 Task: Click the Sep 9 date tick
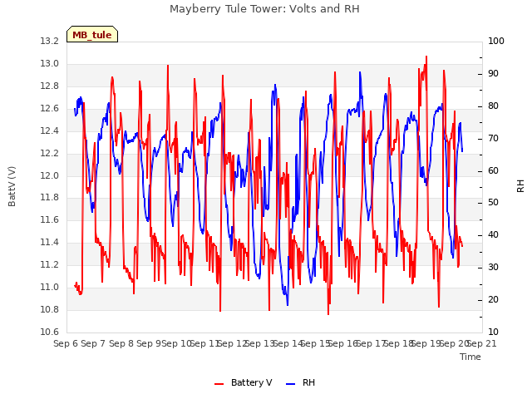coord(149,343)
